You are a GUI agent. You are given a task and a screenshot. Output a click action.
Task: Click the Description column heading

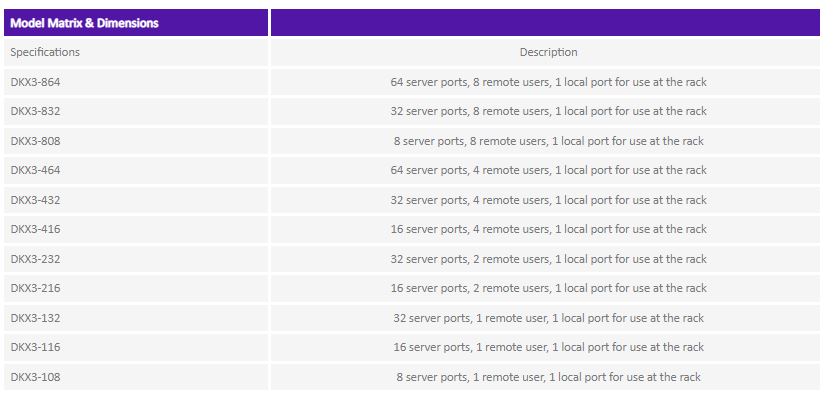(548, 52)
